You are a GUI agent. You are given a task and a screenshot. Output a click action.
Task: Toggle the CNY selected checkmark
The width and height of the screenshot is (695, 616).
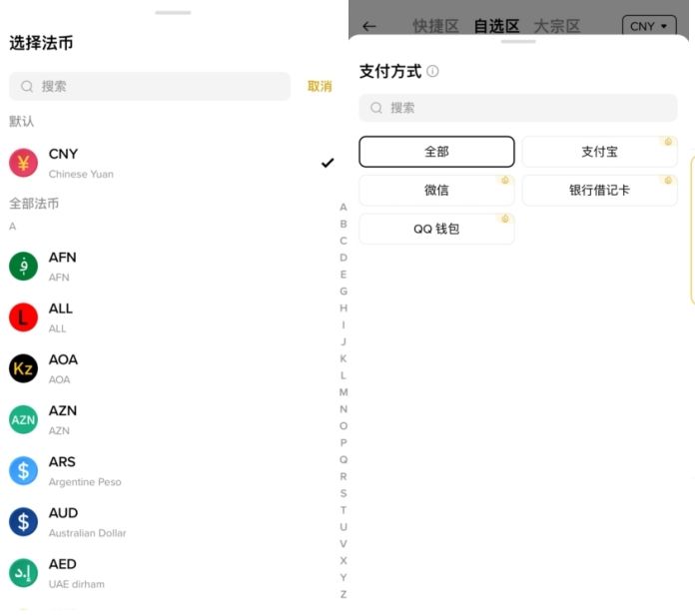tap(328, 163)
